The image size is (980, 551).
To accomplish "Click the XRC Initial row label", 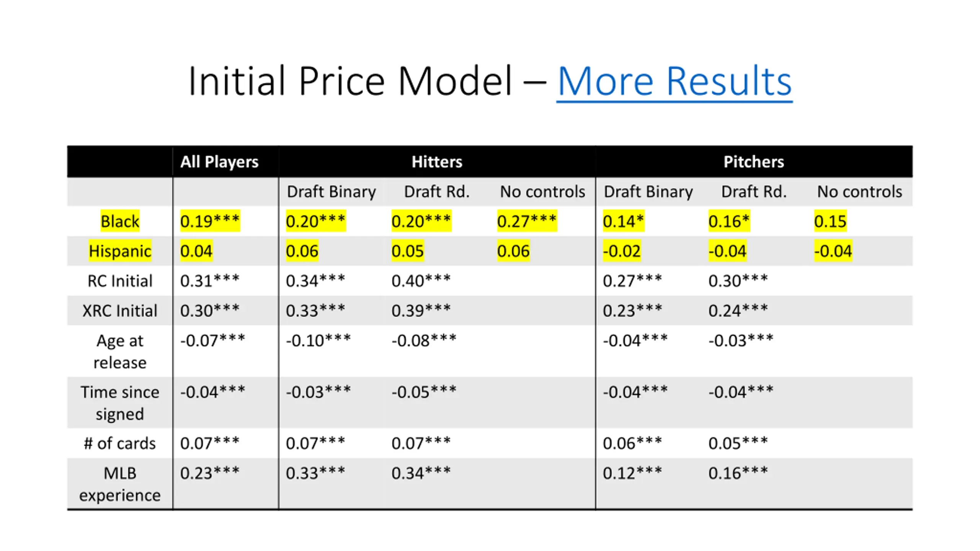I will 120,311.
